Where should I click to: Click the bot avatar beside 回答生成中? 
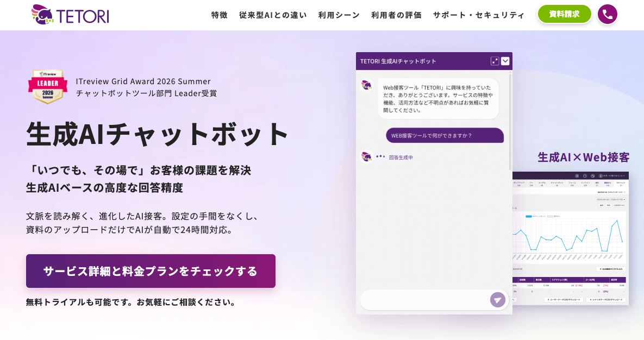366,156
